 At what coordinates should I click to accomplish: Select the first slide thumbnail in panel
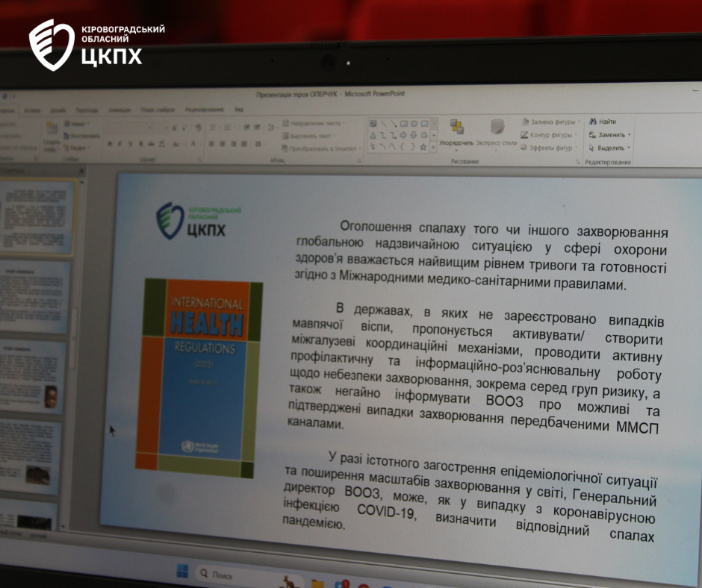pos(37,216)
